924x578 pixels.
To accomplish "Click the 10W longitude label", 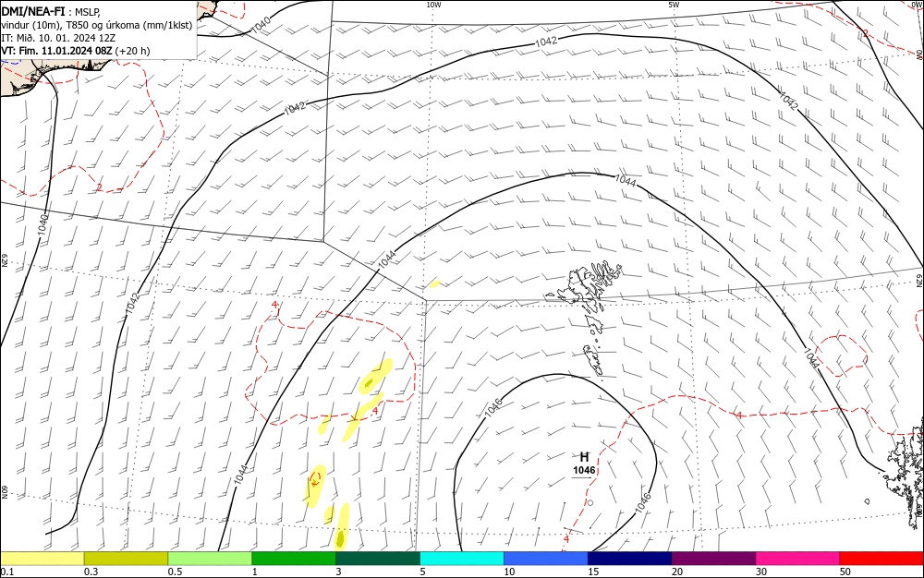I will 433,5.
